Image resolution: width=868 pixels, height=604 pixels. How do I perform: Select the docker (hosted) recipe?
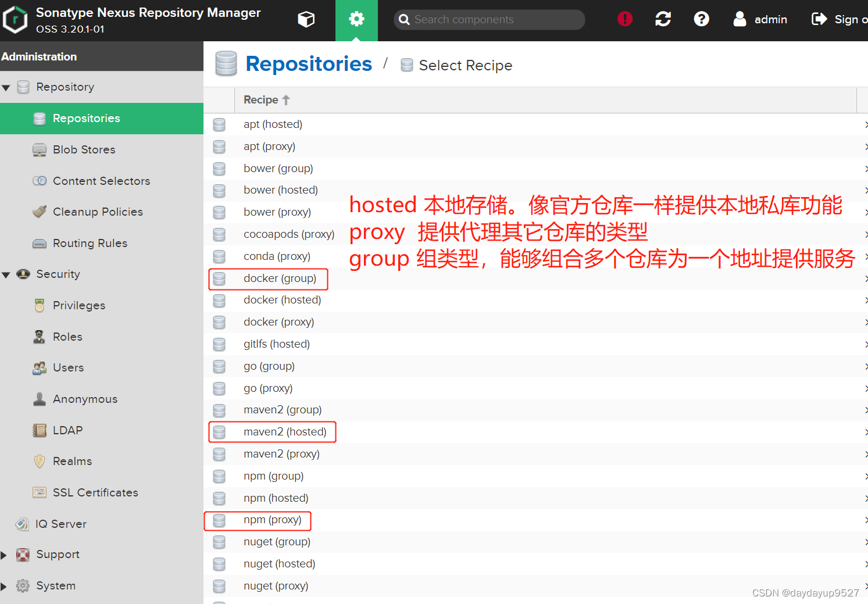click(535, 300)
